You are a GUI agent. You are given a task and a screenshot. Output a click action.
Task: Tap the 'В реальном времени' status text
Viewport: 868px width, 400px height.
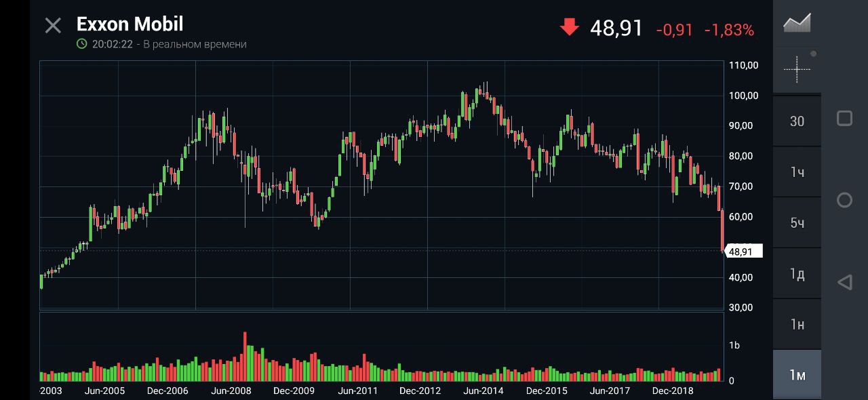coord(196,44)
